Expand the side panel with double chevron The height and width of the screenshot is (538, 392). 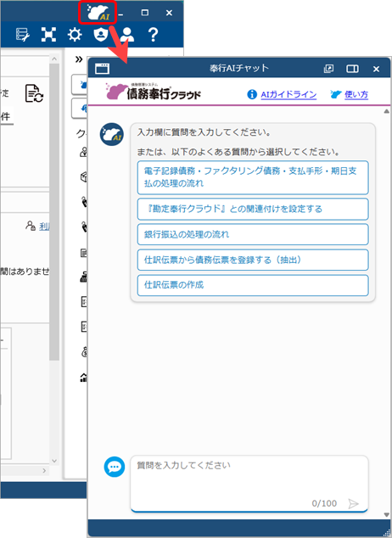(79, 59)
